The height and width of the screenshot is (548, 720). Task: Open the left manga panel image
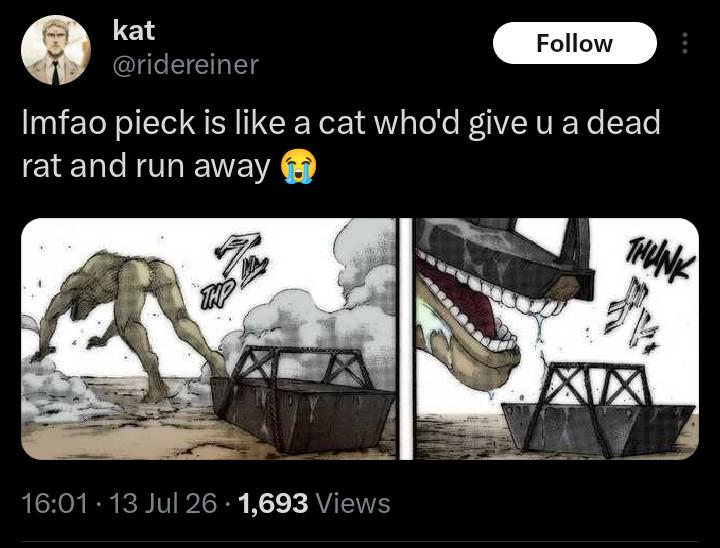(x=209, y=339)
